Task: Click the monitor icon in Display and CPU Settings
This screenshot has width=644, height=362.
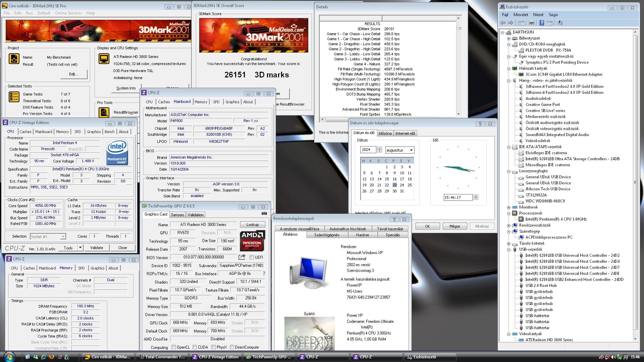Action: (x=104, y=59)
